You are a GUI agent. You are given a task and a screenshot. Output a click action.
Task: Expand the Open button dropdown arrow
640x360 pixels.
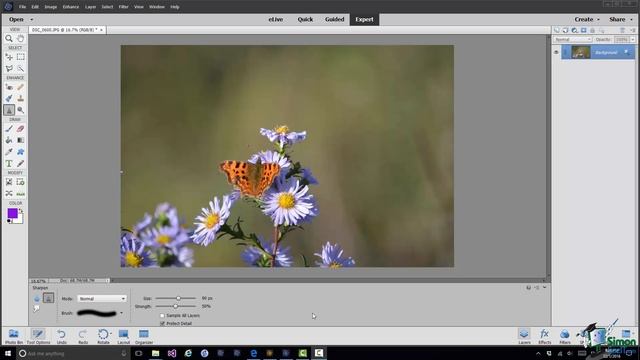pyautogui.click(x=31, y=19)
